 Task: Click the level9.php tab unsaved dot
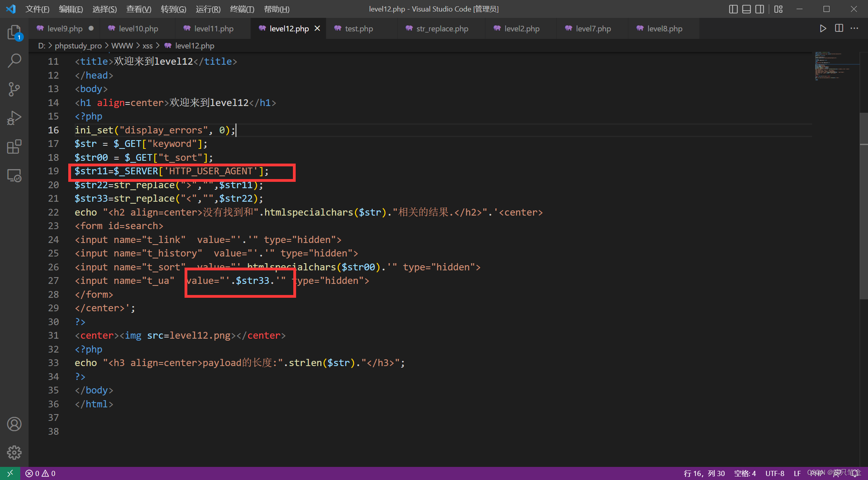pyautogui.click(x=91, y=28)
